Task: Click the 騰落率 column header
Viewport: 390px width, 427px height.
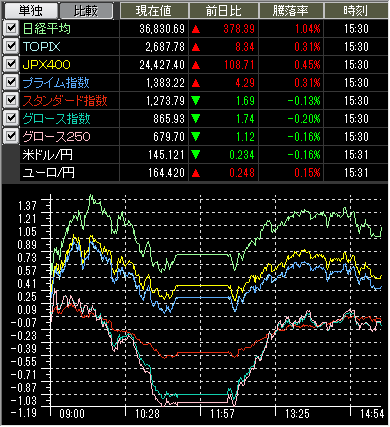Action: (x=291, y=11)
